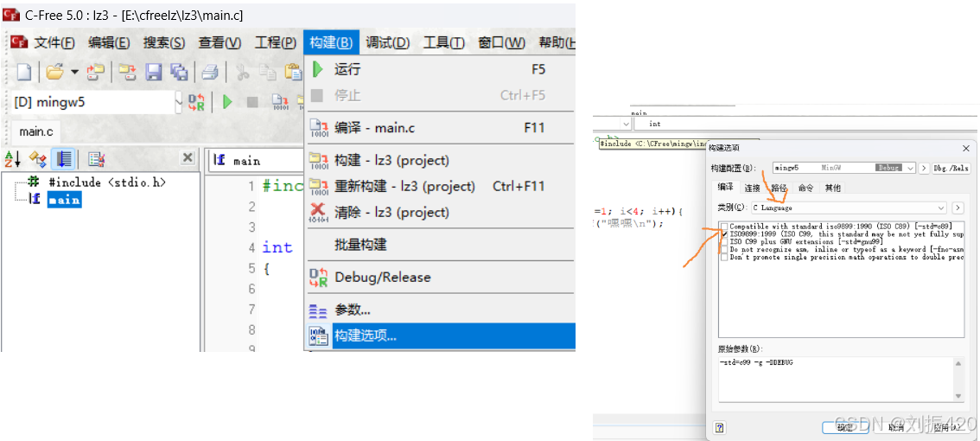Select the main.c editor tab

(35, 132)
